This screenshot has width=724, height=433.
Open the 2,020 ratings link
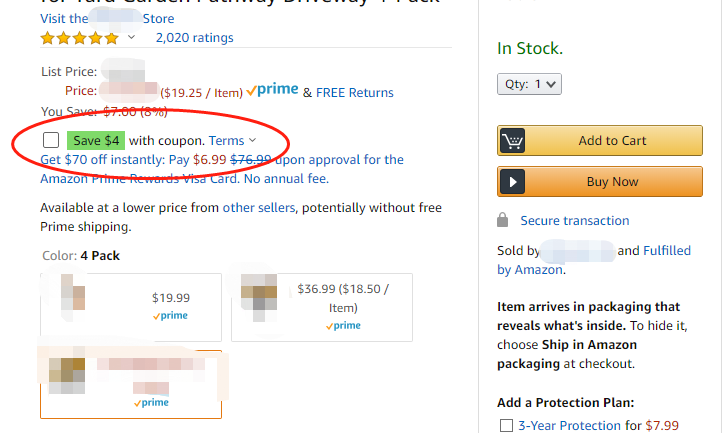click(194, 38)
